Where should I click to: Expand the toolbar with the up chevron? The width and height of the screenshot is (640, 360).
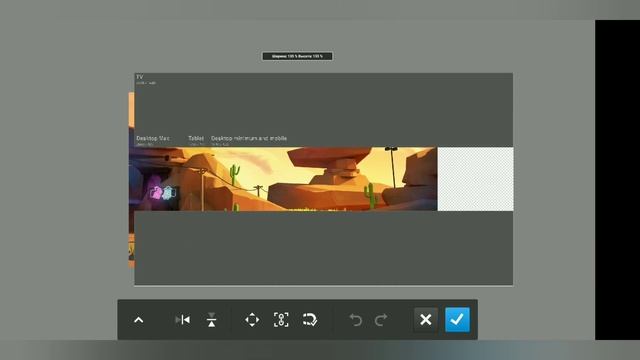[x=139, y=320]
